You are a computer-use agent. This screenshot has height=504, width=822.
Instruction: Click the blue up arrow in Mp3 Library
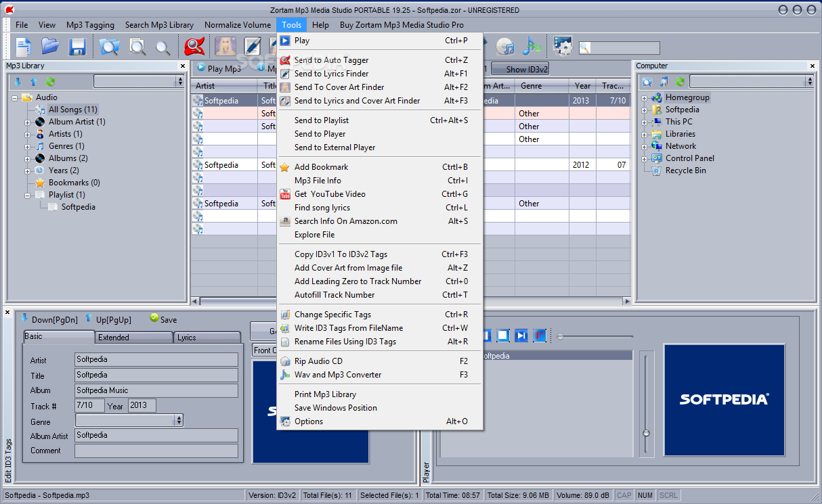click(33, 82)
